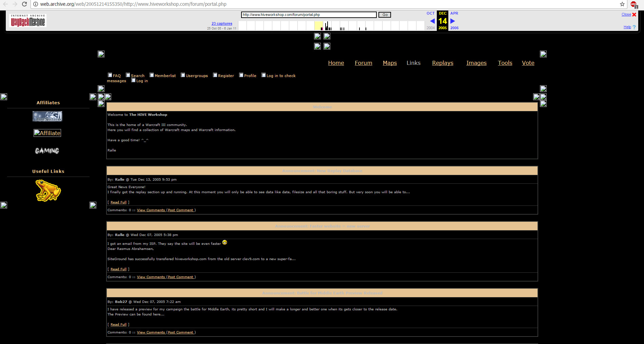The image size is (644, 344).
Task: Open the Home navigation item
Action: (336, 63)
